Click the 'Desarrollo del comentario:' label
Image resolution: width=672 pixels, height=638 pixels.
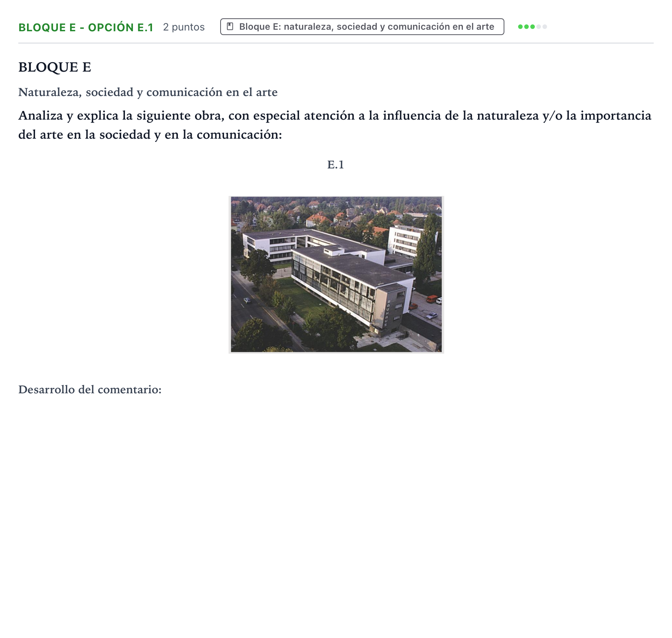click(90, 390)
